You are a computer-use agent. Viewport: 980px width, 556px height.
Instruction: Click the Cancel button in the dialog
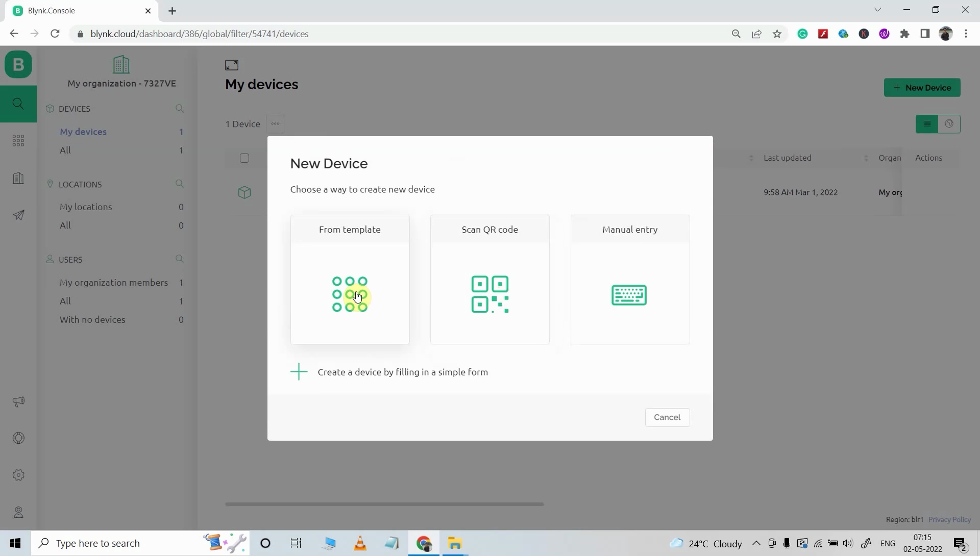[x=667, y=417]
